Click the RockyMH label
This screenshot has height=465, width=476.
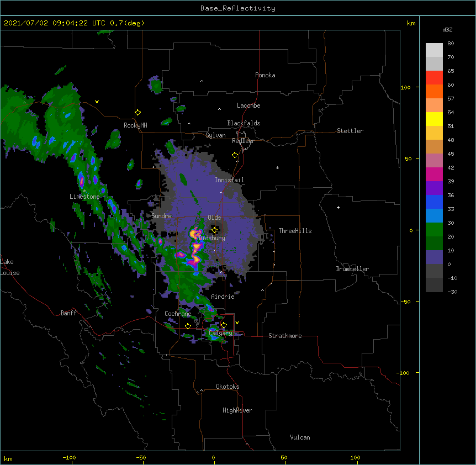135,125
